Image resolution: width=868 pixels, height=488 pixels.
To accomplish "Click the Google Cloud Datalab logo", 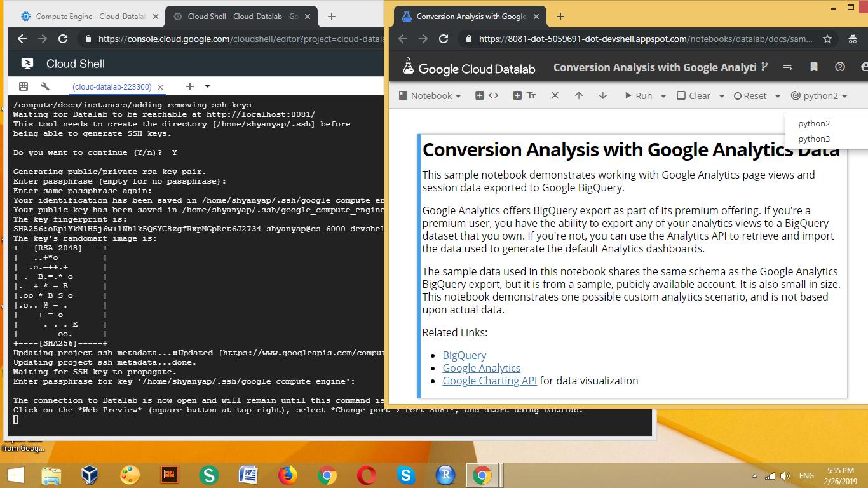I will 469,67.
